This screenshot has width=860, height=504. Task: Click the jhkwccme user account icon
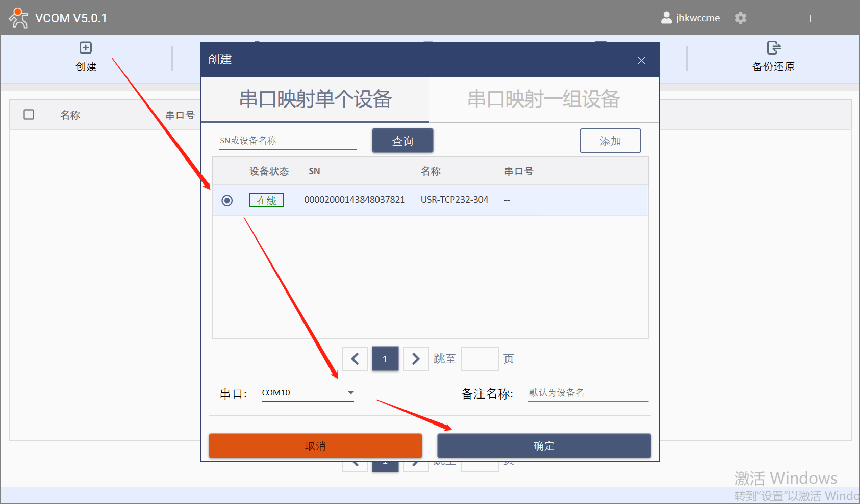coord(666,18)
